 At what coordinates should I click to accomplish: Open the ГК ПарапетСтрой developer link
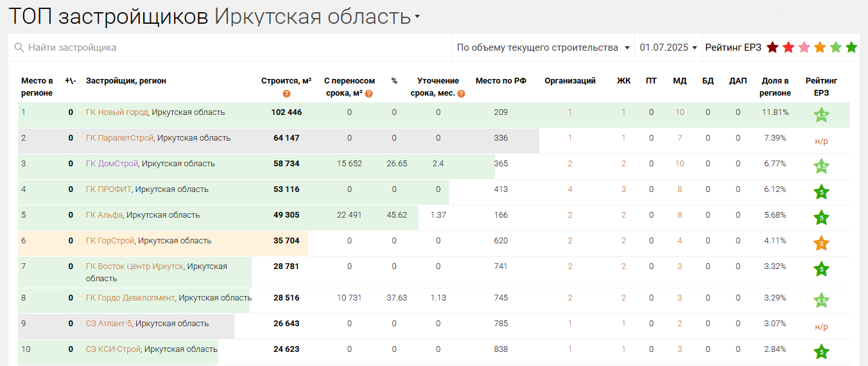[x=120, y=138]
